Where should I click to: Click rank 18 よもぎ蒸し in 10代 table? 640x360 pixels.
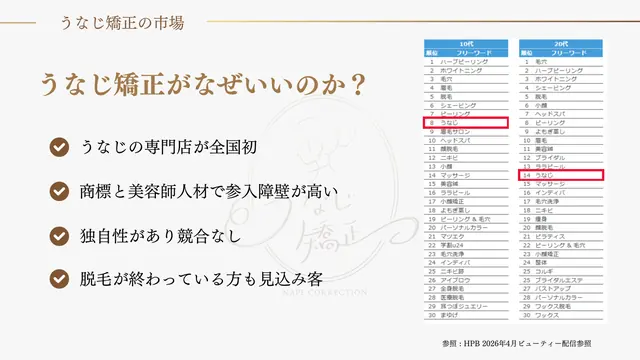click(466, 210)
